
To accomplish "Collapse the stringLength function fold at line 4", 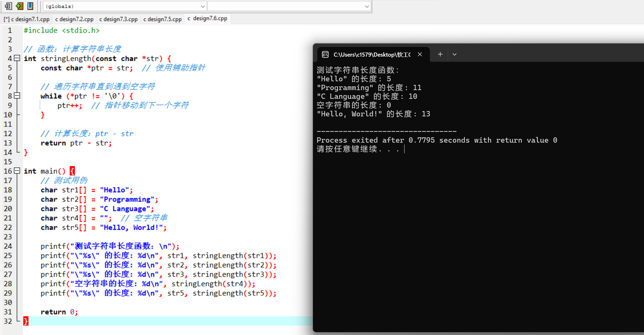I will pos(17,58).
